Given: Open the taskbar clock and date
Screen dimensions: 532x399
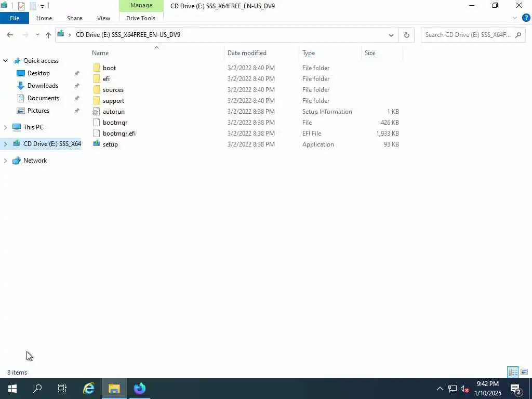Looking at the screenshot, I should [x=487, y=389].
